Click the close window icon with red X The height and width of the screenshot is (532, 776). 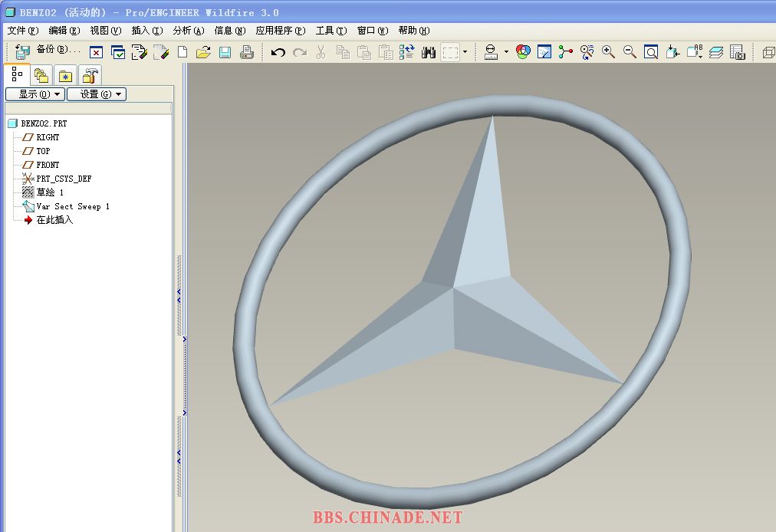(96, 52)
